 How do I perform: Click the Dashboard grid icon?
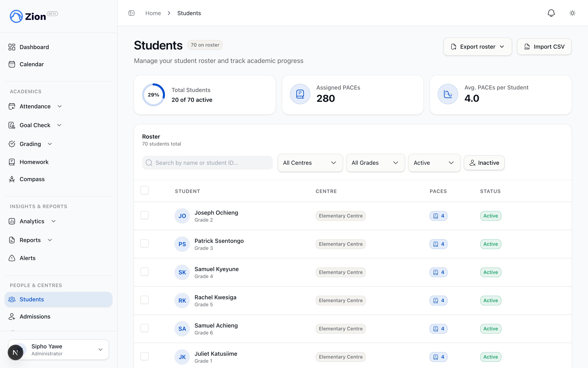click(x=12, y=47)
